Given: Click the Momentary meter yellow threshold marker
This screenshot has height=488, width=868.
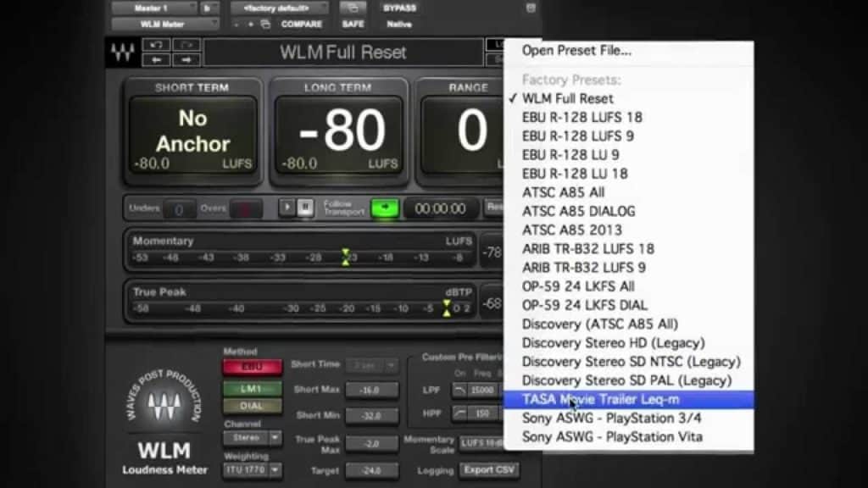Looking at the screenshot, I should pos(346,257).
